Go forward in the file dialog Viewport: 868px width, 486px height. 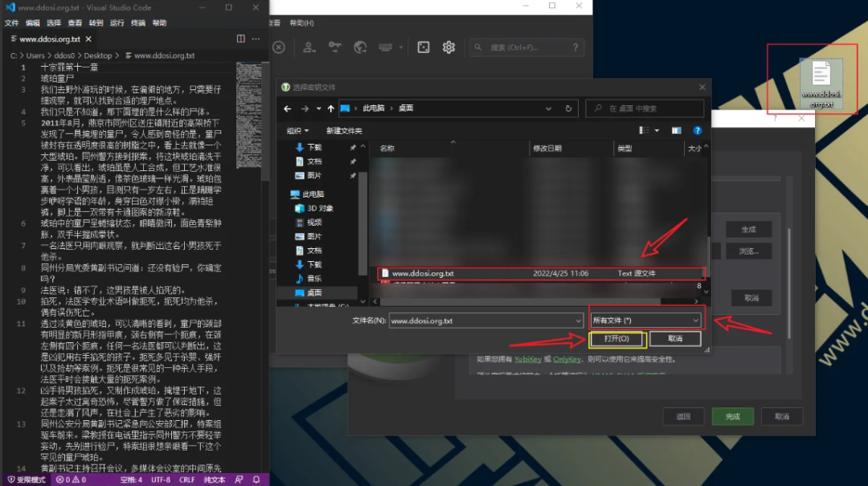305,108
